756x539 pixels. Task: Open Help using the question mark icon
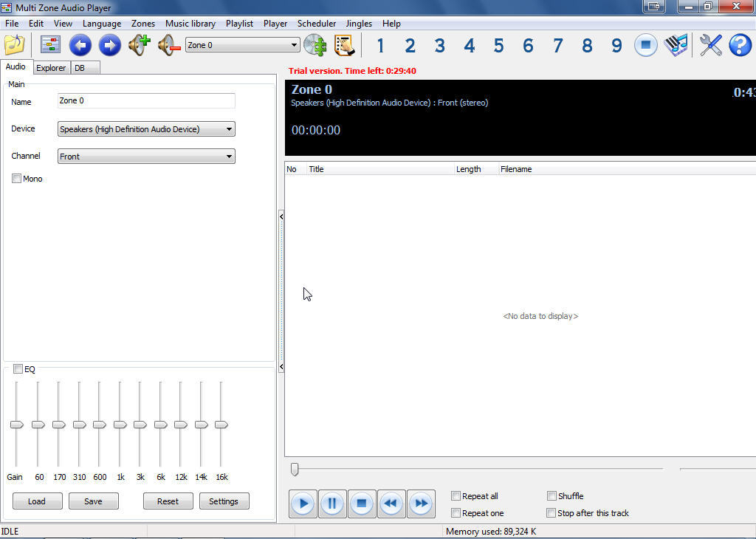[x=739, y=45]
